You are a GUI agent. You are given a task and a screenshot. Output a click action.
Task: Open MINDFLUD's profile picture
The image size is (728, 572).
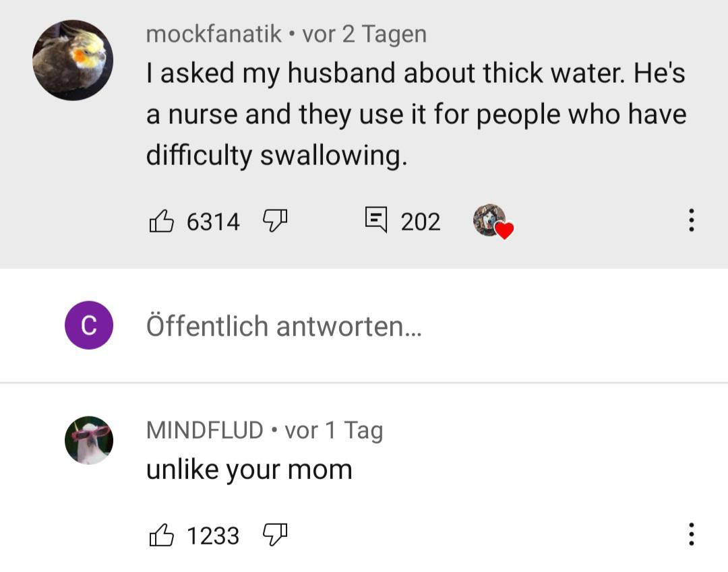89,440
